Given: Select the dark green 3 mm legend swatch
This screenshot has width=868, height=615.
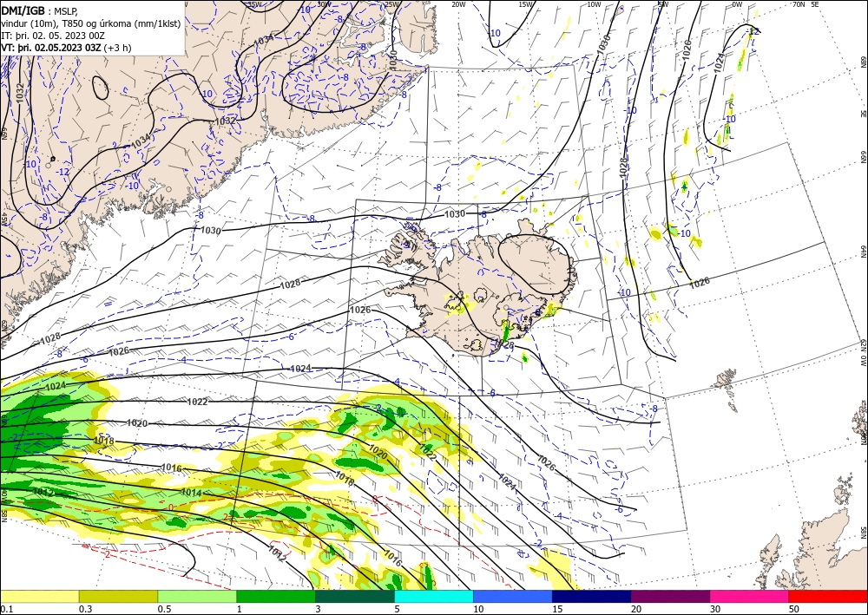Looking at the screenshot, I should (355, 596).
